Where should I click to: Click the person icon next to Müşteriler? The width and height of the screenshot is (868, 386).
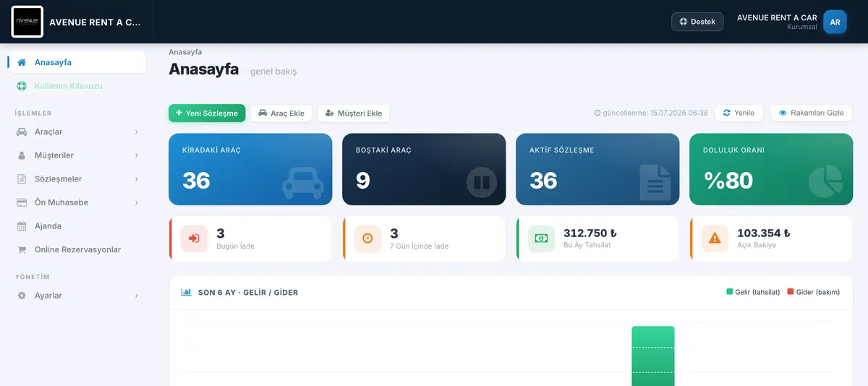click(x=22, y=155)
